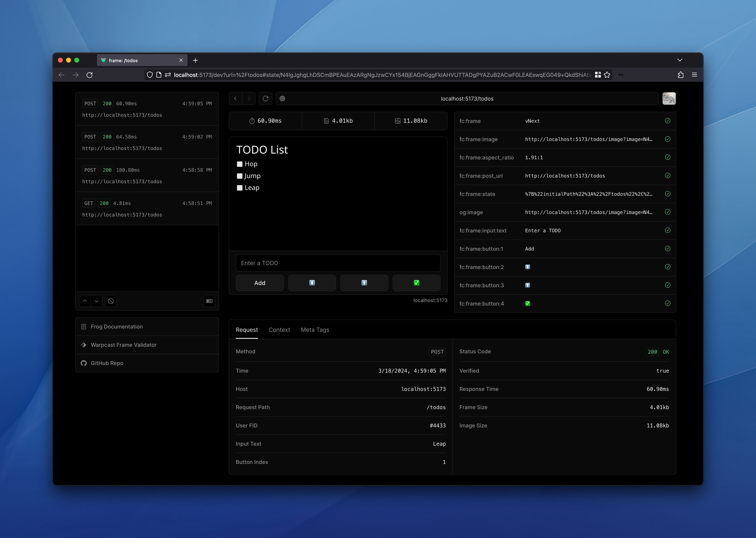Click the previous log entry up chevron
The width and height of the screenshot is (756, 538).
click(85, 301)
